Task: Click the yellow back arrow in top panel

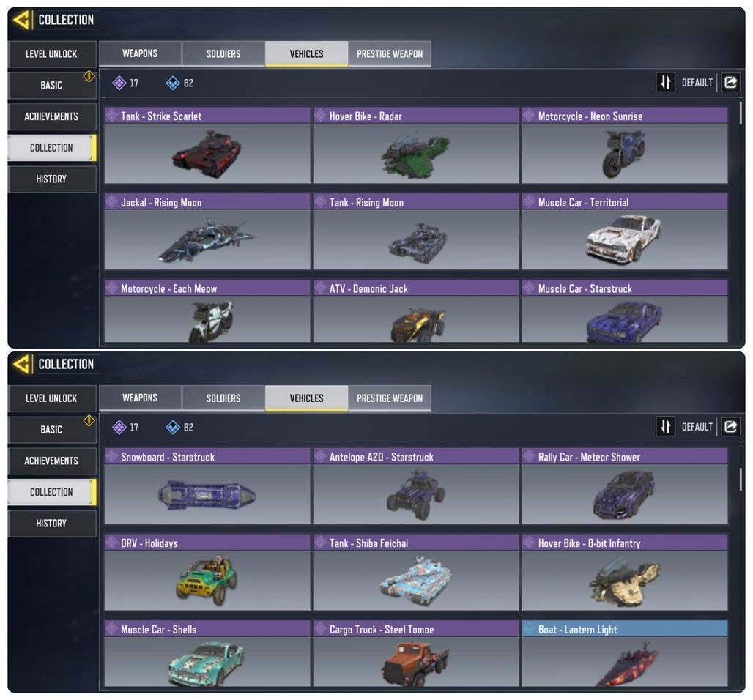Action: [22, 20]
